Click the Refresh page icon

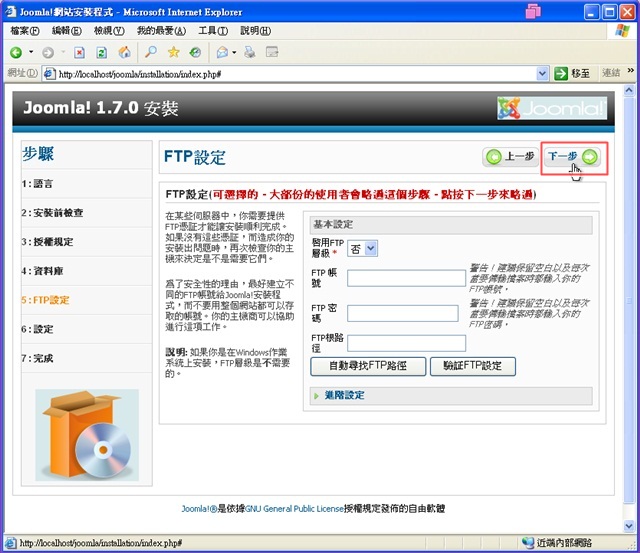(x=101, y=52)
